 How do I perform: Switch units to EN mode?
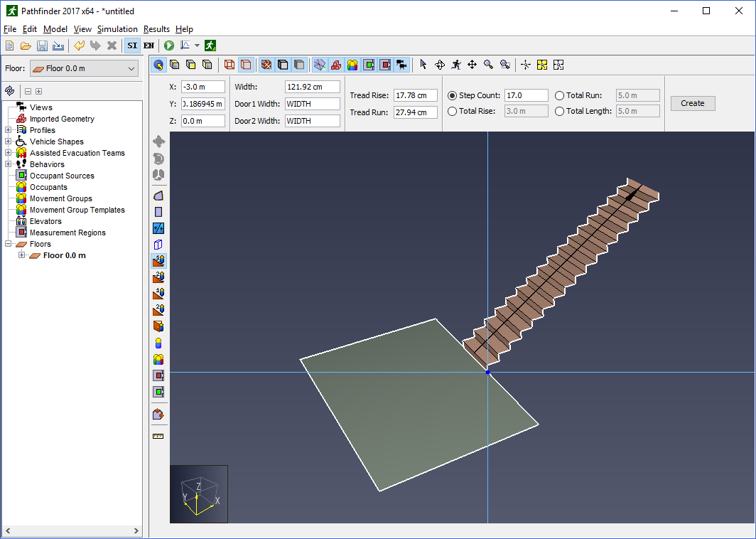click(x=148, y=46)
